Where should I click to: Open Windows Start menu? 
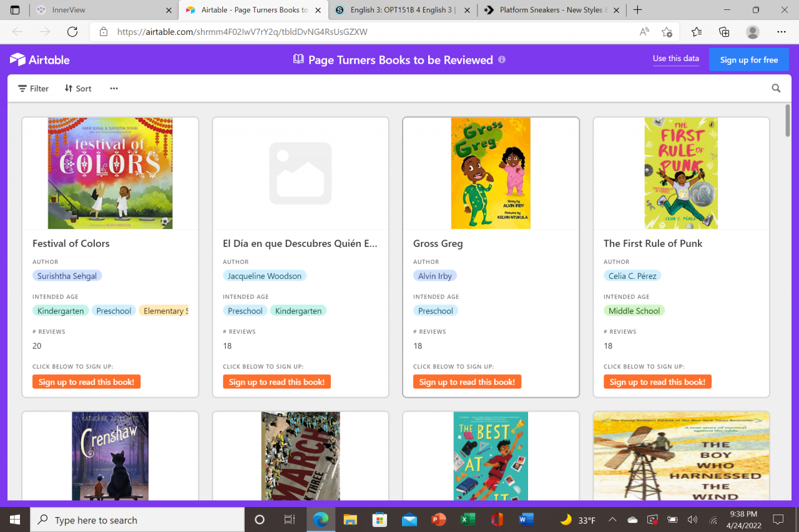15,520
